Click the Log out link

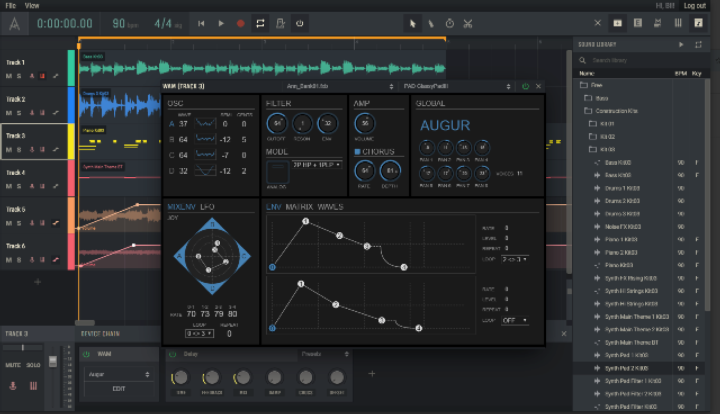click(x=695, y=6)
